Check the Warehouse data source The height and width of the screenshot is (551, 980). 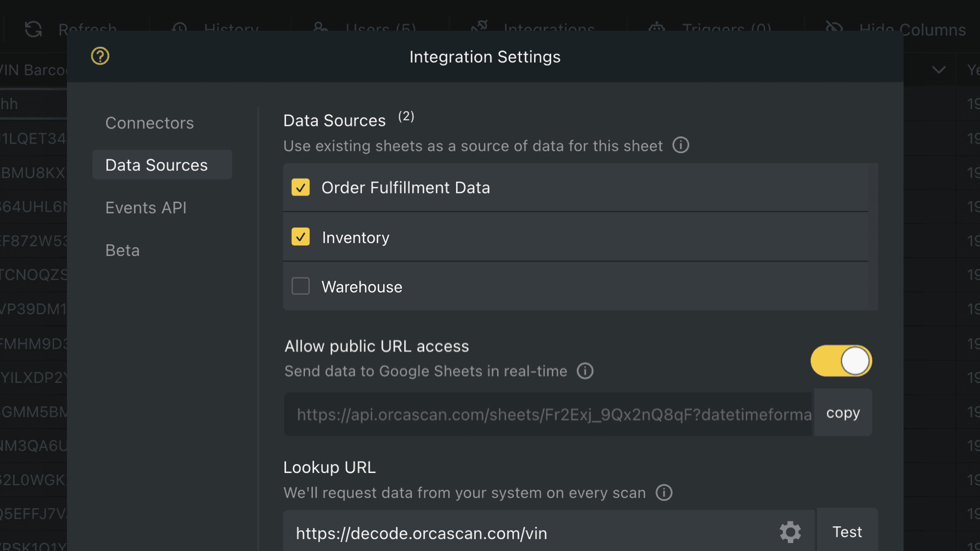click(x=301, y=286)
